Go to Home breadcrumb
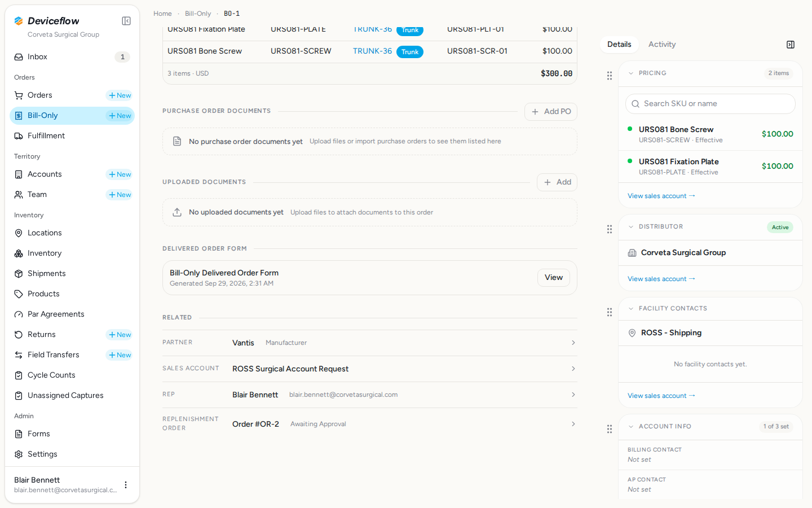812x508 pixels. (162, 14)
